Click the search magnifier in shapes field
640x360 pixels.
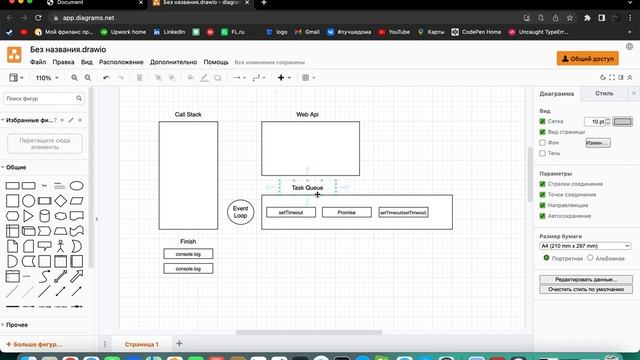[x=79, y=98]
